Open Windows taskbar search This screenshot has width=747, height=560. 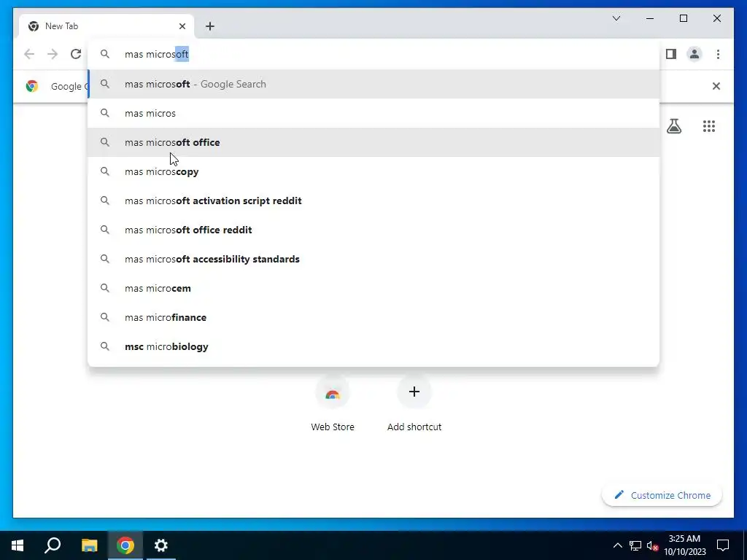click(53, 545)
